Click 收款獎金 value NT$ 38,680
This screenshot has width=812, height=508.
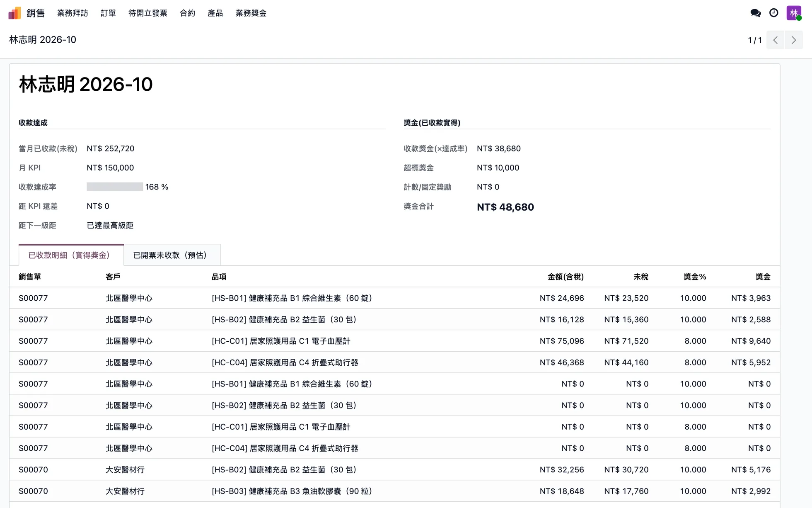click(499, 148)
